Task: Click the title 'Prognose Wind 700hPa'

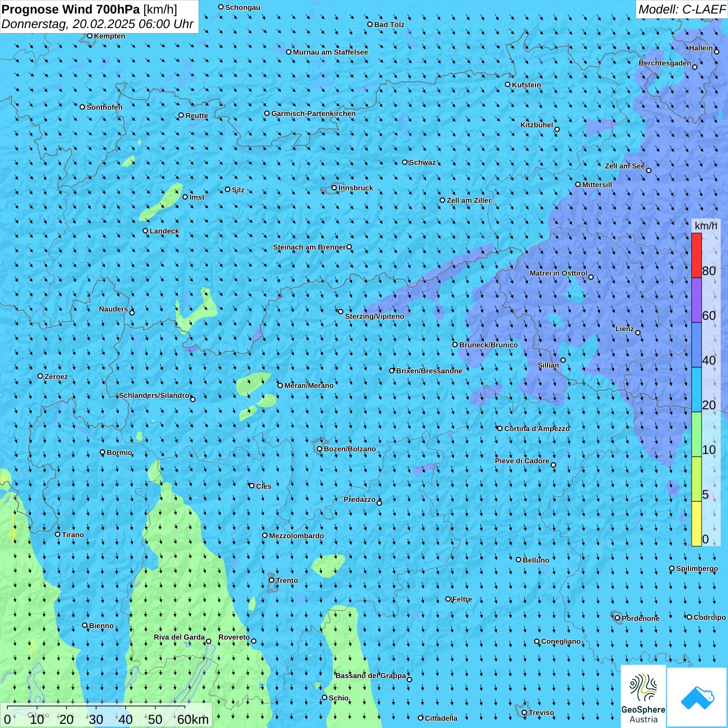Action: [71, 9]
